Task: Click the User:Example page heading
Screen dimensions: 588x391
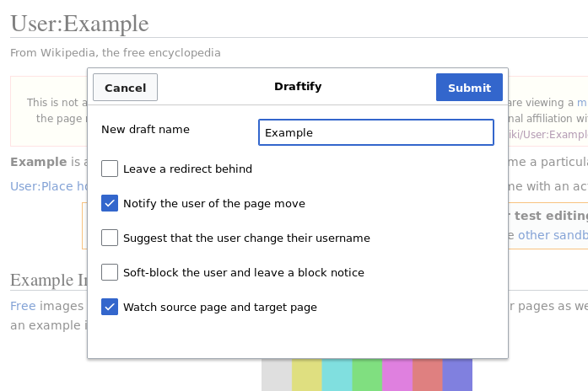Action: 79,24
